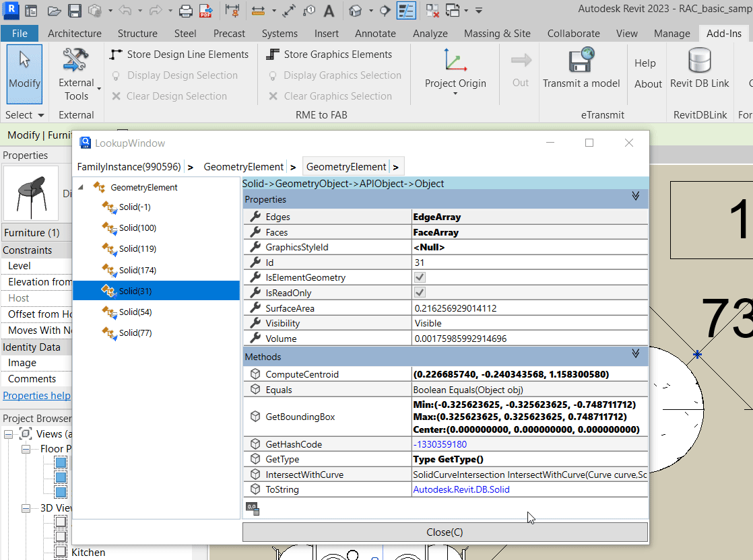Click the Project Origin icon
753x560 pixels.
(455, 59)
